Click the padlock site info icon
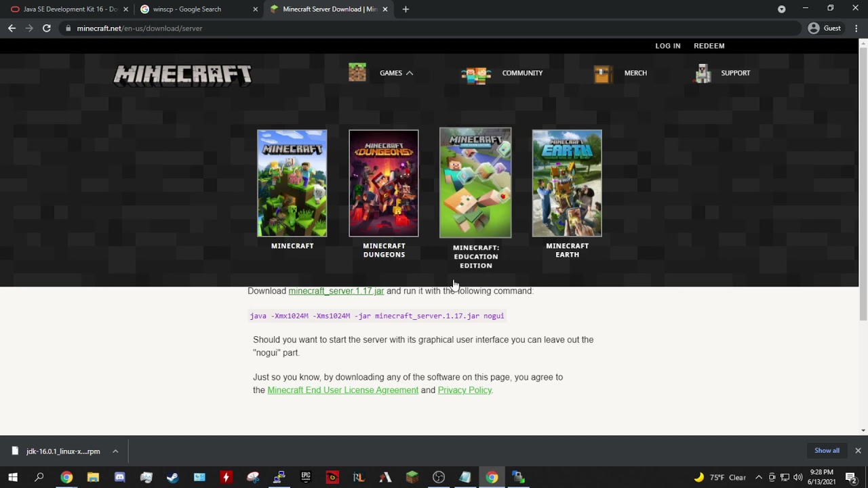Viewport: 868px width, 488px height. pos(67,28)
